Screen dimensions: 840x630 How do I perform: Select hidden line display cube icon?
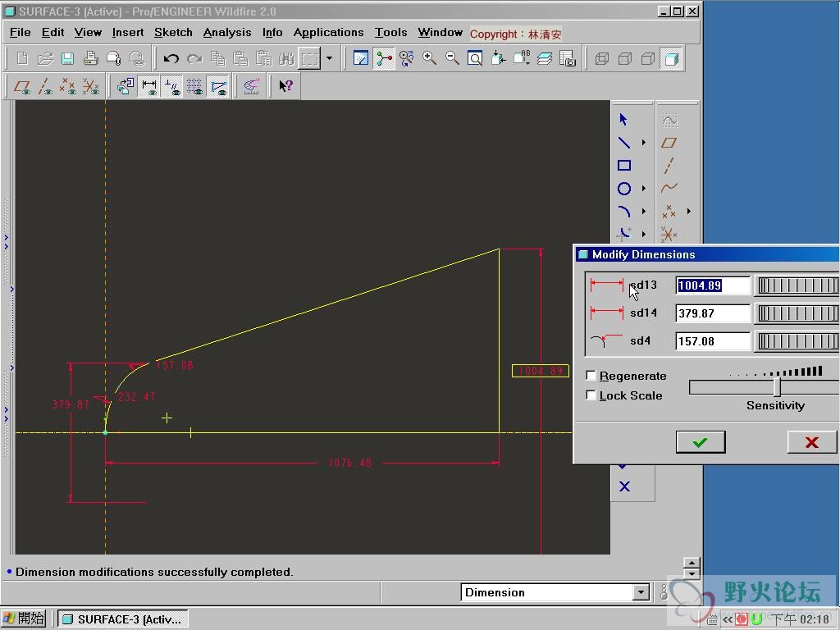(x=624, y=58)
